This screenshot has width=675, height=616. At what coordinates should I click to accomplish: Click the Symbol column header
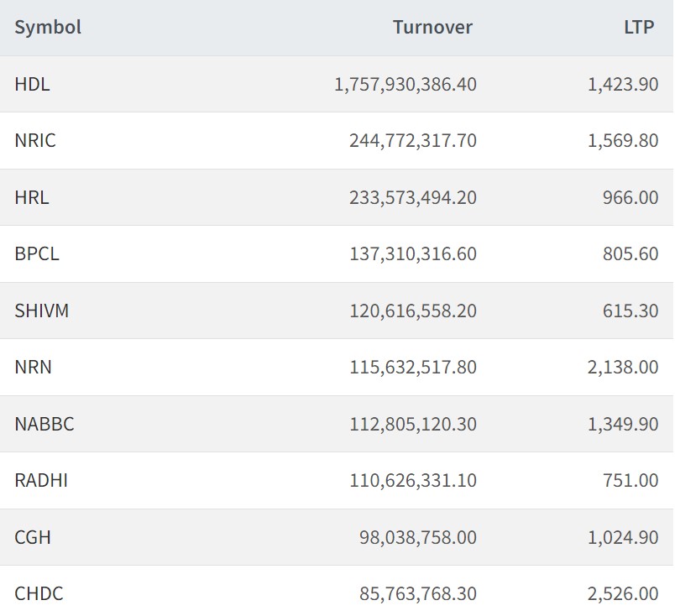pos(48,27)
